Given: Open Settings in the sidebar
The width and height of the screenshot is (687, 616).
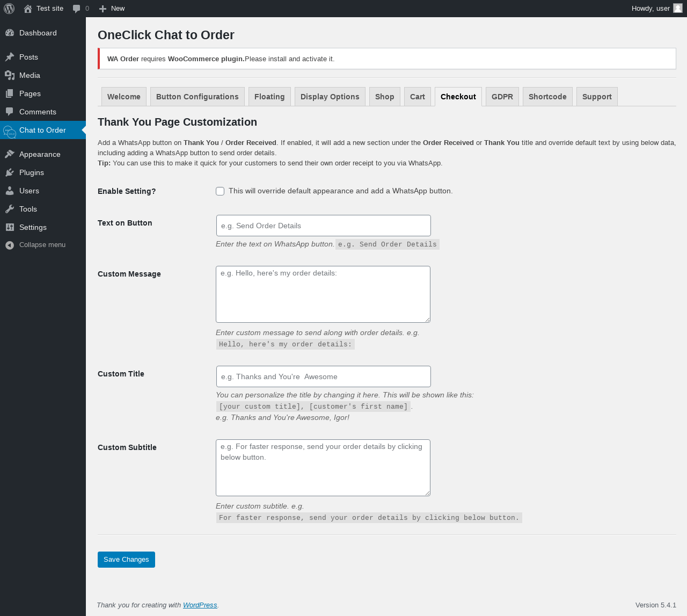Looking at the screenshot, I should [43, 227].
